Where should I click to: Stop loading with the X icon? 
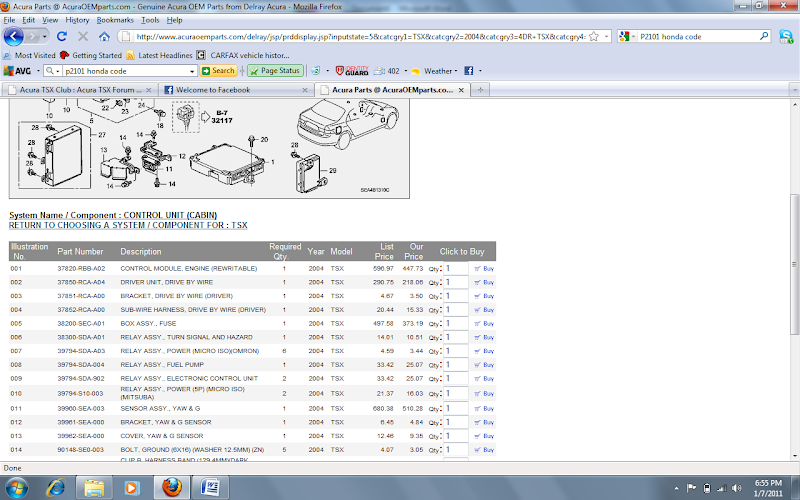tap(83, 37)
